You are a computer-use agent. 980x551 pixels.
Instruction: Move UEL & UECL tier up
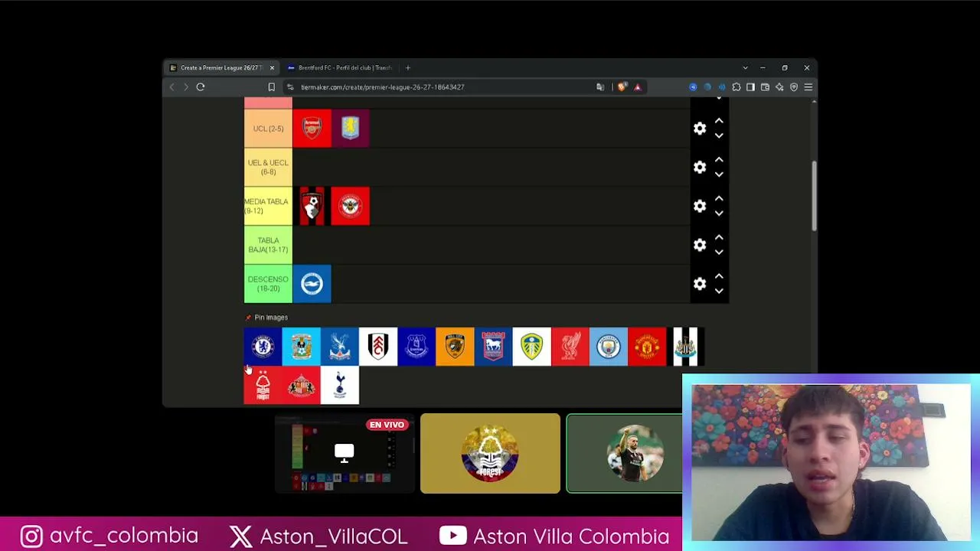(x=719, y=160)
